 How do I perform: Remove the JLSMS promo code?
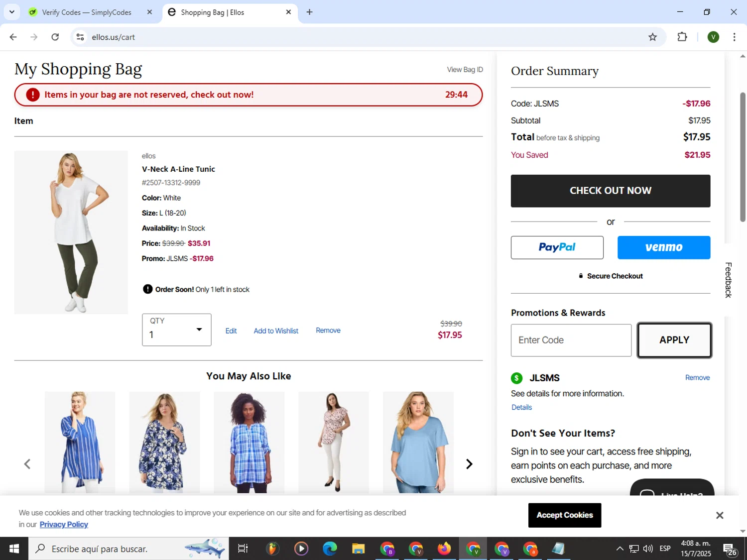click(697, 378)
